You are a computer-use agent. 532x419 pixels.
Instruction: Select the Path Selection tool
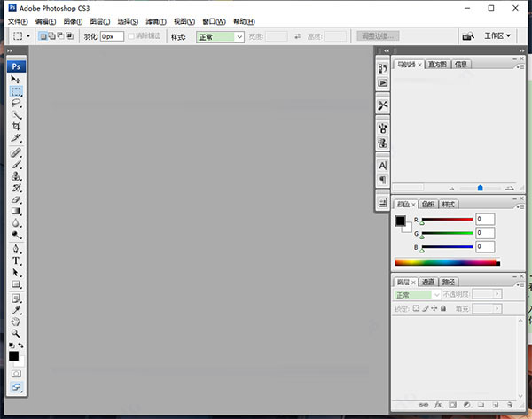point(16,273)
